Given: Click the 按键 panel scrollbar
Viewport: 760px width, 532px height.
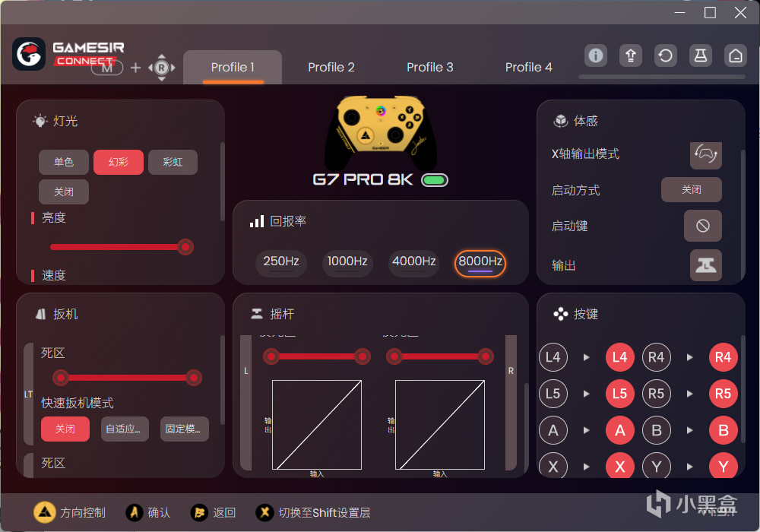Looking at the screenshot, I should (x=743, y=389).
